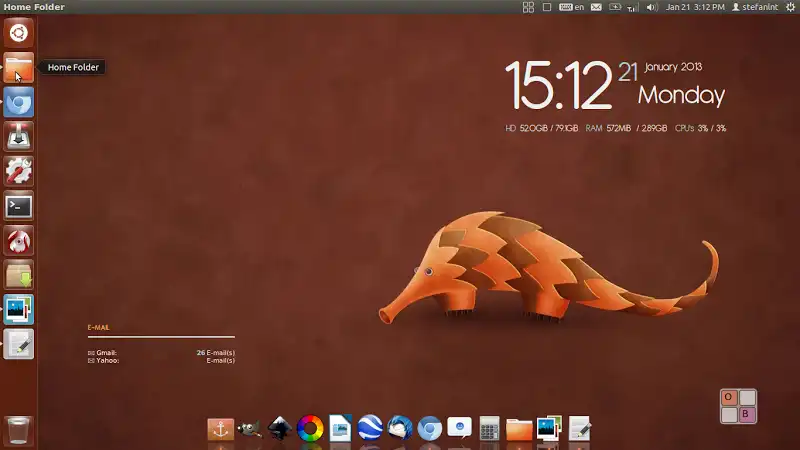Click the 'RAM 572MiB' stats text

click(608, 128)
